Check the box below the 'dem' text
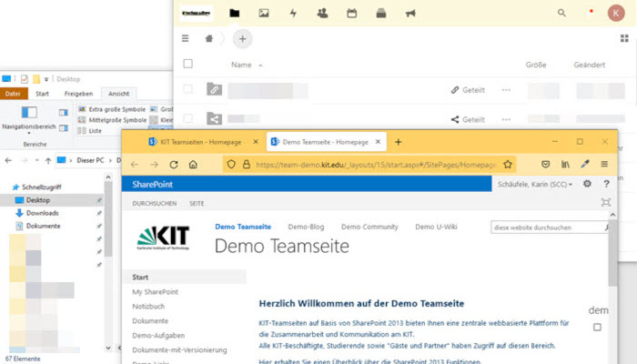This screenshot has height=364, width=637. (597, 327)
